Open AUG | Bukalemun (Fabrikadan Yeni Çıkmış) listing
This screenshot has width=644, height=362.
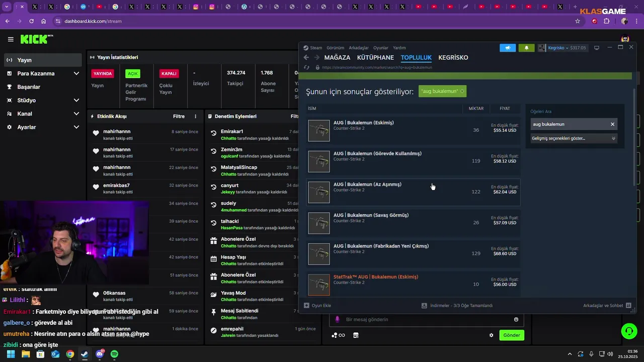[413, 254]
